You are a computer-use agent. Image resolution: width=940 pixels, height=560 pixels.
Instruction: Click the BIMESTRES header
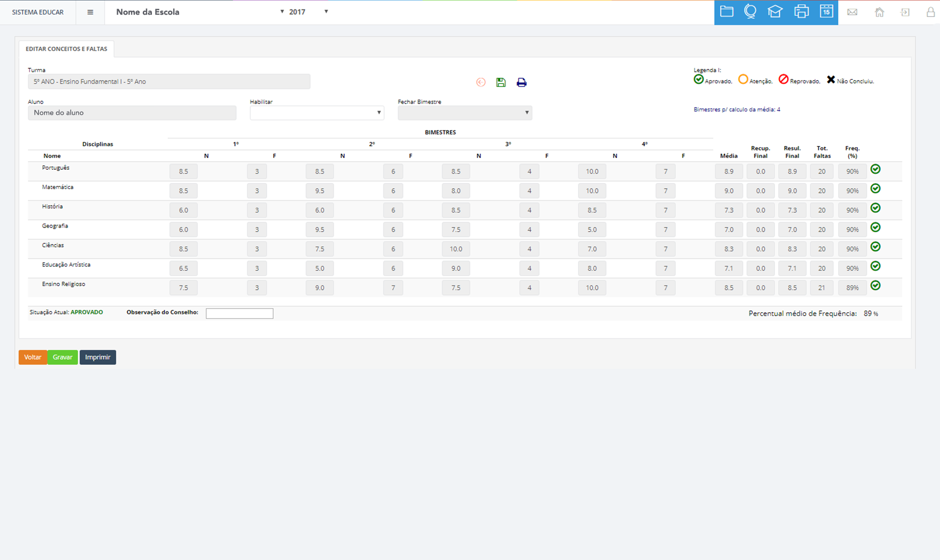440,132
